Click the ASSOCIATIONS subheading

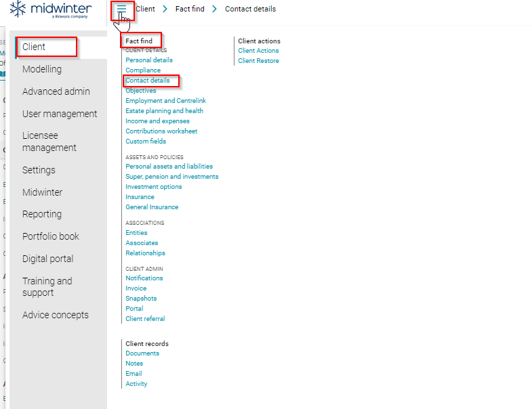145,223
